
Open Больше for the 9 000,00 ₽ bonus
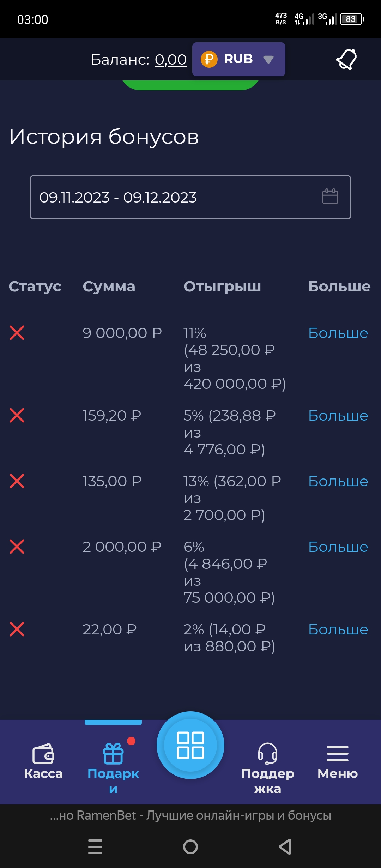(338, 333)
